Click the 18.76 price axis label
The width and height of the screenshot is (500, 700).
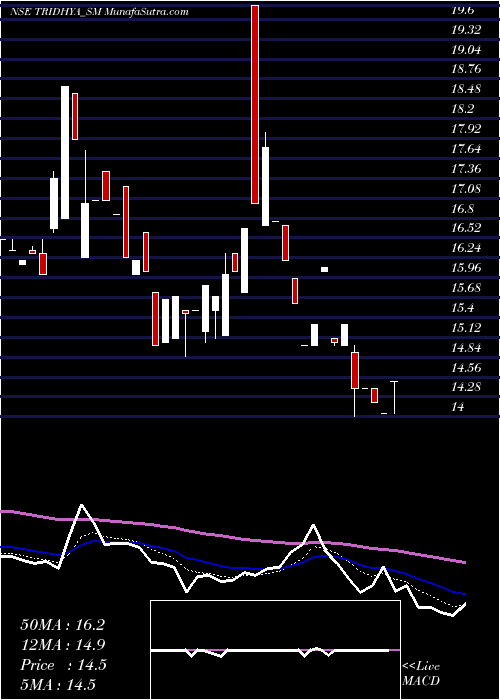466,69
